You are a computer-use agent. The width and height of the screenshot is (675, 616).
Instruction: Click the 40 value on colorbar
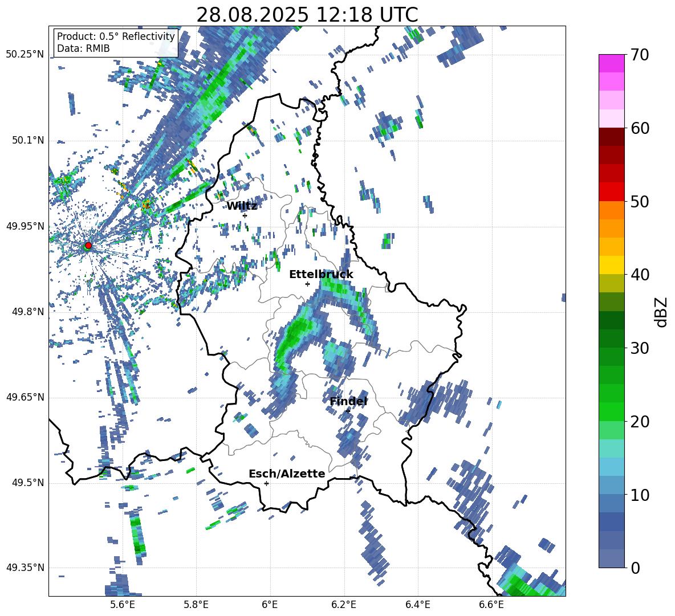(639, 275)
